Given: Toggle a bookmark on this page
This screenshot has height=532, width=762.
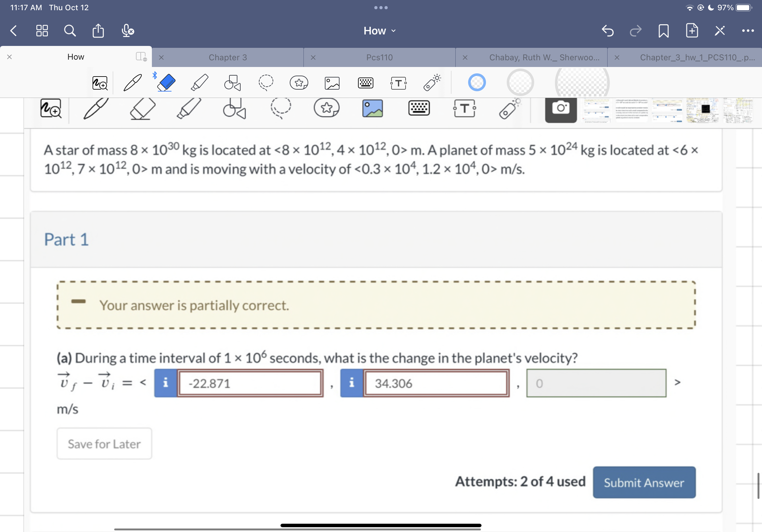Looking at the screenshot, I should pos(663,31).
